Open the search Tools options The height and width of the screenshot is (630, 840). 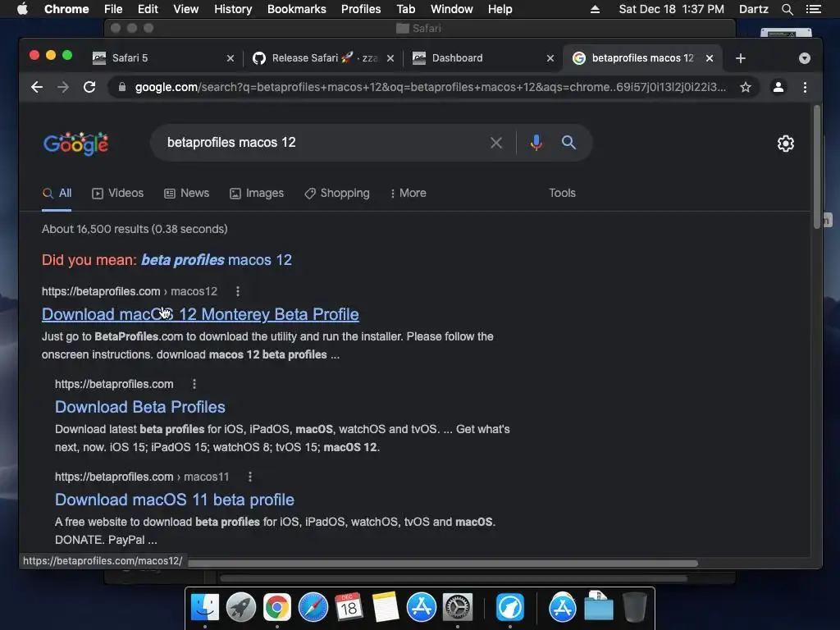coord(562,193)
